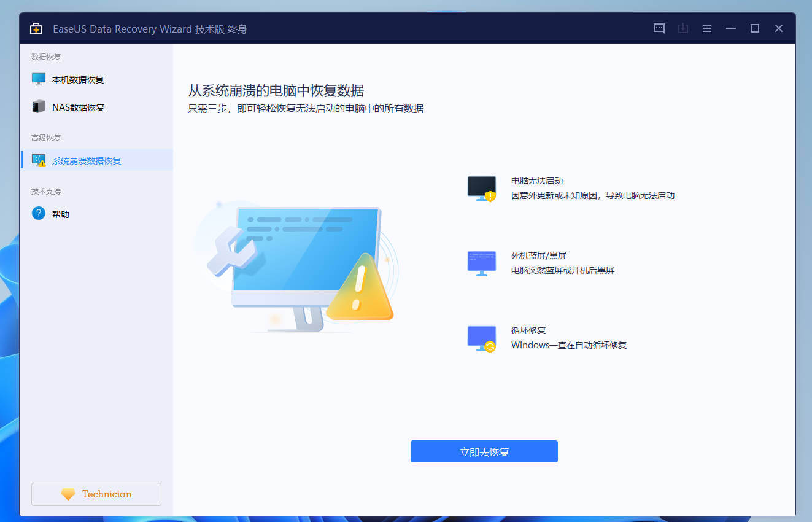Image resolution: width=812 pixels, height=522 pixels.
Task: Minimize the EaseUS window
Action: tap(730, 28)
